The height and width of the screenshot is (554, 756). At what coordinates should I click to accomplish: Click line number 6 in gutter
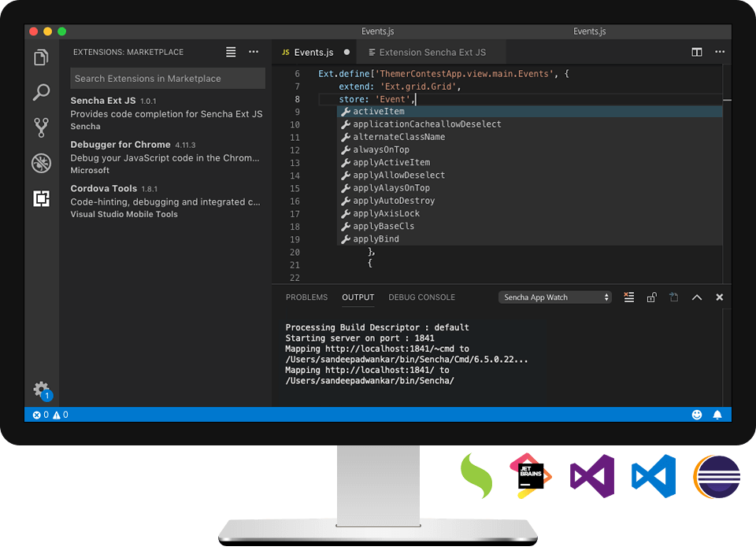coord(297,74)
